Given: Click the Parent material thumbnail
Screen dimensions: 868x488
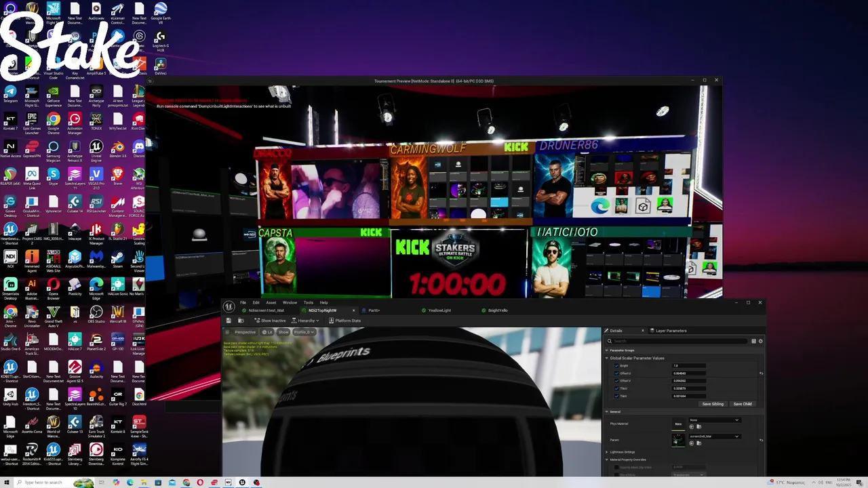Looking at the screenshot, I should point(678,440).
